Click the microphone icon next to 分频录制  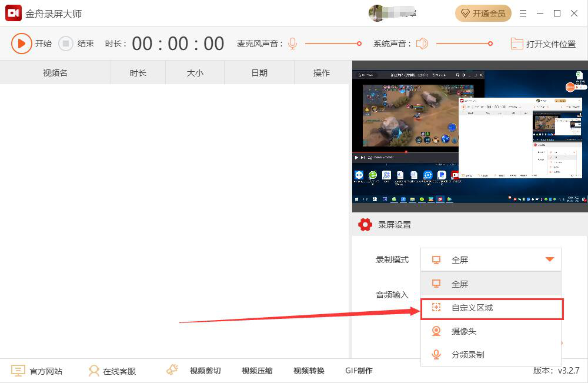point(436,355)
